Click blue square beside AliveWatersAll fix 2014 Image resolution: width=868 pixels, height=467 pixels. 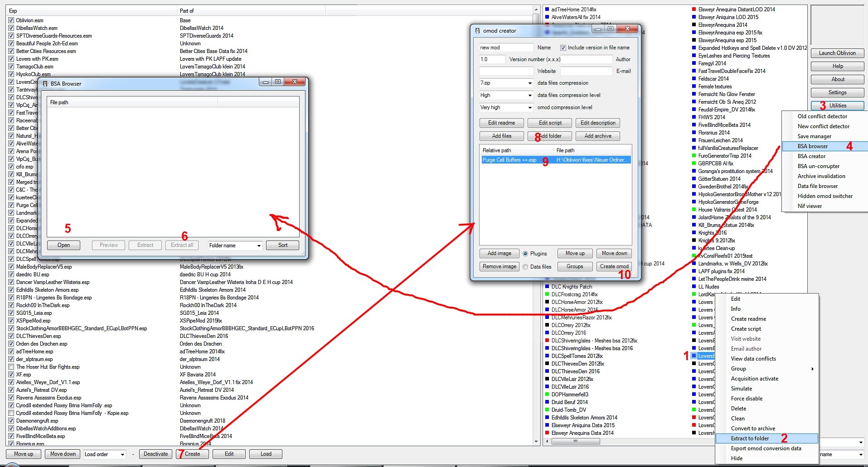[547, 17]
